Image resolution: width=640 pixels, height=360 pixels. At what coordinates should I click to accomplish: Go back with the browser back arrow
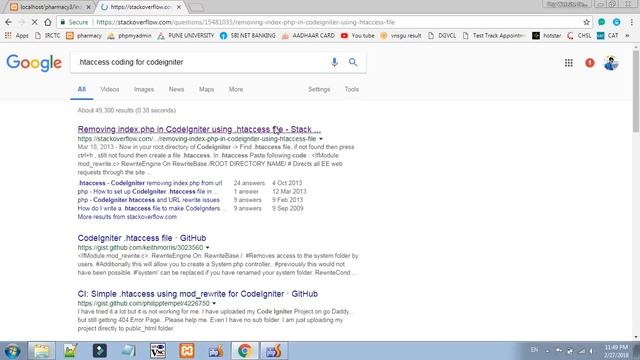coord(9,22)
